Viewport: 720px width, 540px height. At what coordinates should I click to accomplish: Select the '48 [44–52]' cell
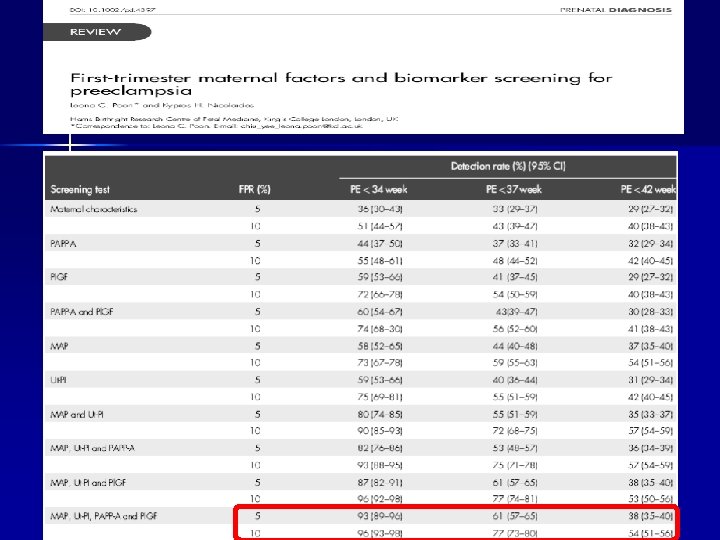(x=515, y=261)
